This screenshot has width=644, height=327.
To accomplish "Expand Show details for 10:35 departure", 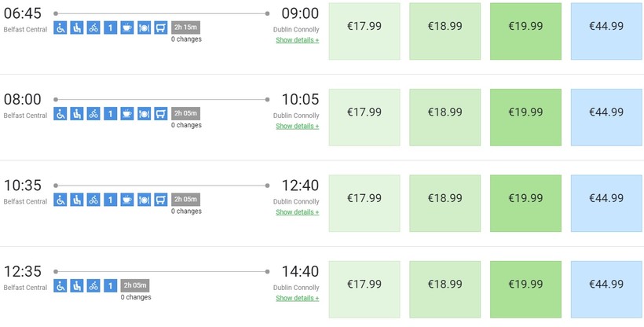I will click(x=298, y=211).
